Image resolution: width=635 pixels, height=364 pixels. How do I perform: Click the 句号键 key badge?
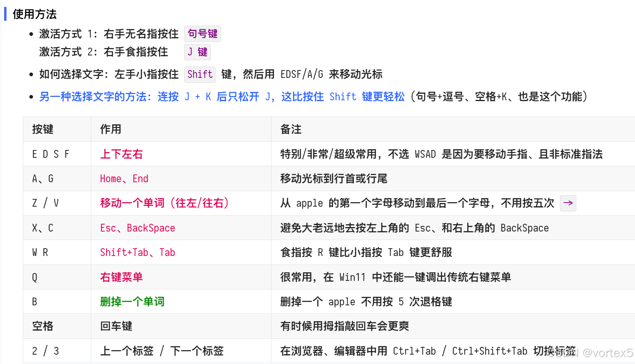[203, 34]
